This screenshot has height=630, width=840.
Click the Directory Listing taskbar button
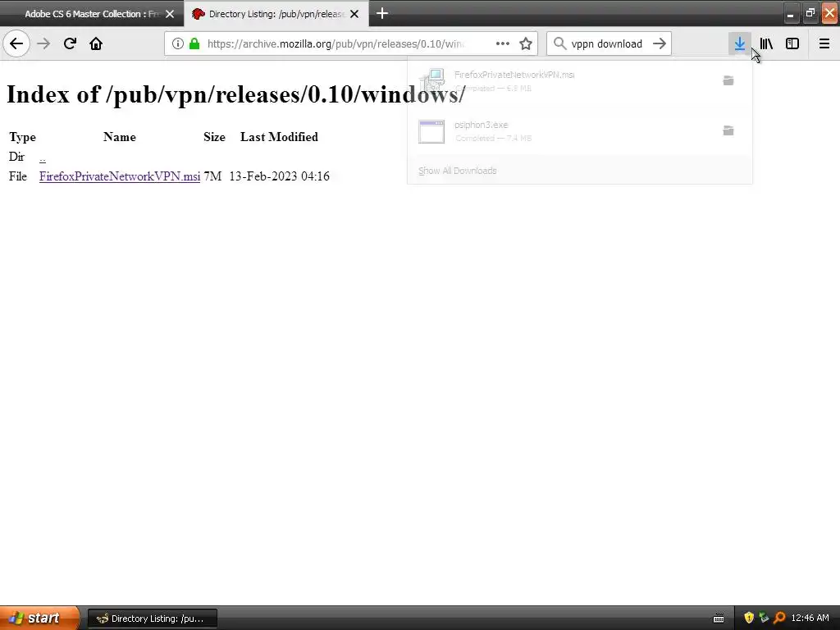point(152,619)
